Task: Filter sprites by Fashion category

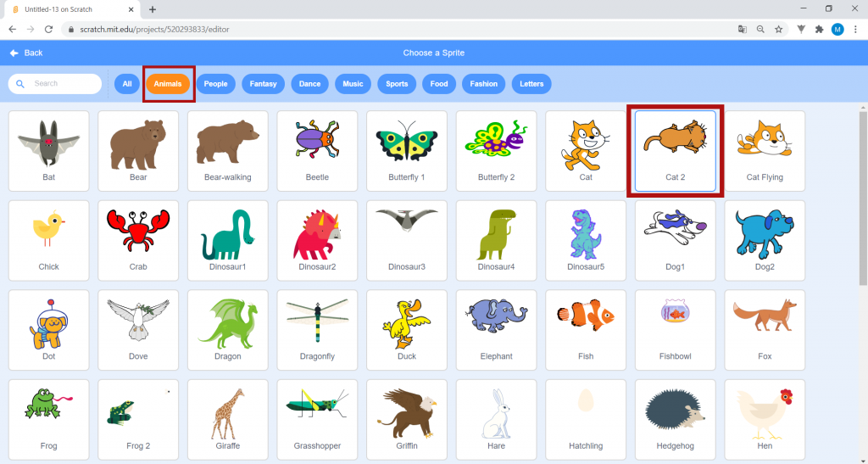Action: (x=483, y=84)
